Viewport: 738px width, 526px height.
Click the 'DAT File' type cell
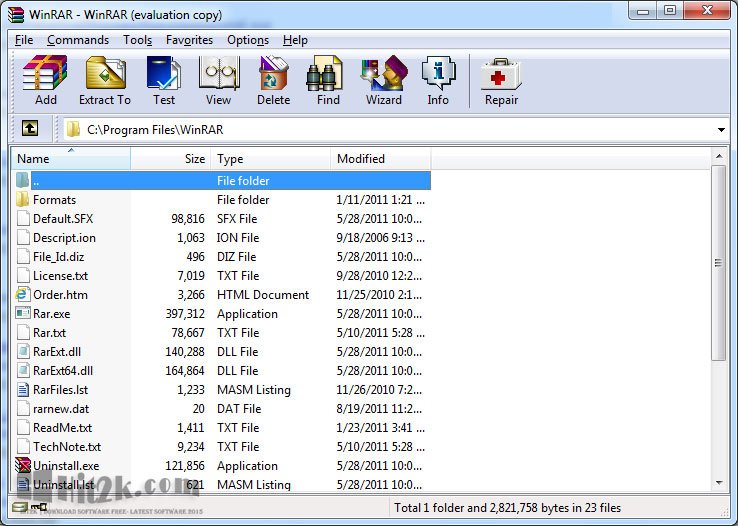coord(239,408)
